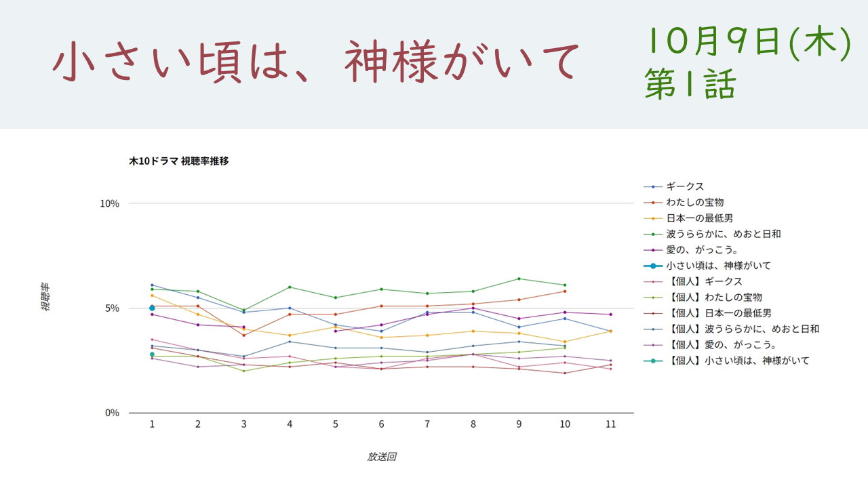Select the 【個人】わたしの宝物 legend entry
The image size is (868, 488).
pos(714,298)
